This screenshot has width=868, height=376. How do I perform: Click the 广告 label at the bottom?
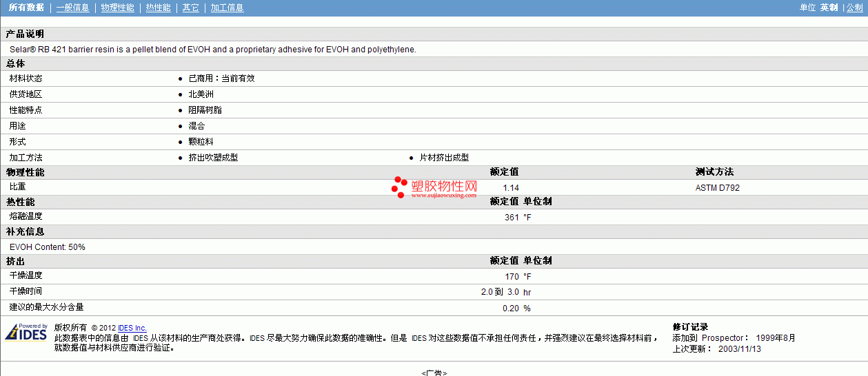click(434, 373)
